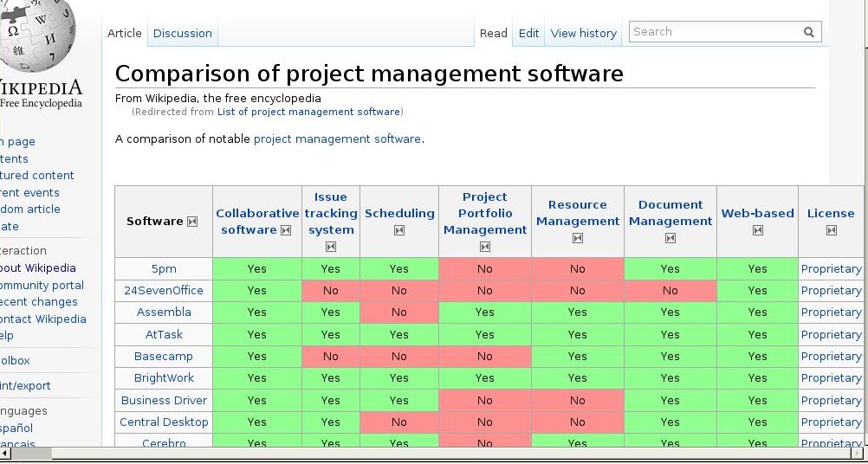Open the Central Desktop link
Image resolution: width=868 pixels, height=464 pixels.
click(x=164, y=422)
